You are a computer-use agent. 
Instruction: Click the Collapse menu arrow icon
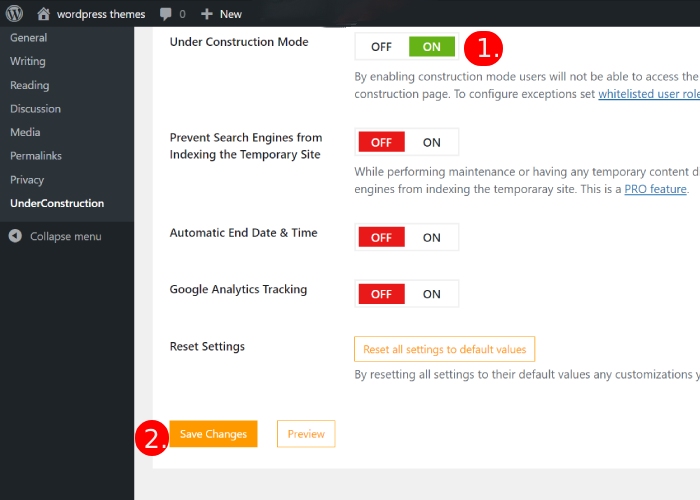click(x=15, y=237)
